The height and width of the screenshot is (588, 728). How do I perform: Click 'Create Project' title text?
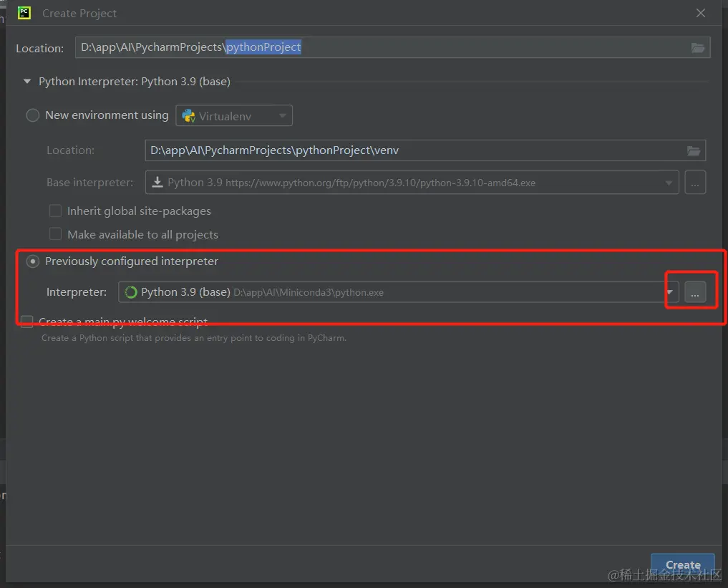[x=79, y=14]
